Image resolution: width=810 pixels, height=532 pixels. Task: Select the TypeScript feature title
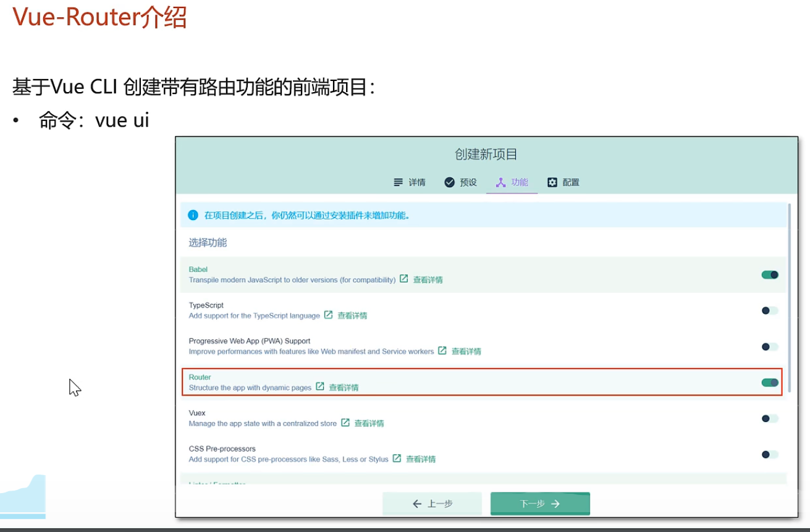[x=206, y=305]
